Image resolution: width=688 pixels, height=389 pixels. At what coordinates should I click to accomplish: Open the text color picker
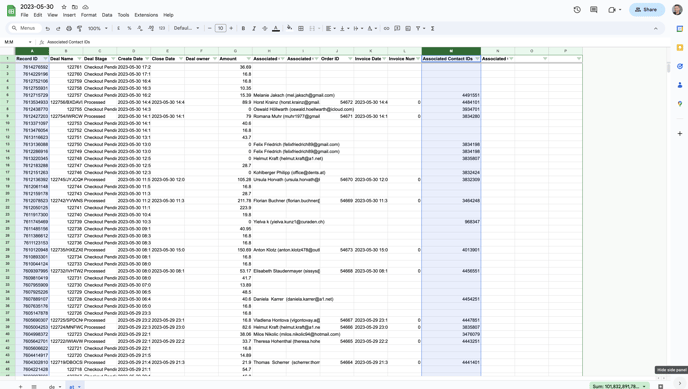click(276, 29)
